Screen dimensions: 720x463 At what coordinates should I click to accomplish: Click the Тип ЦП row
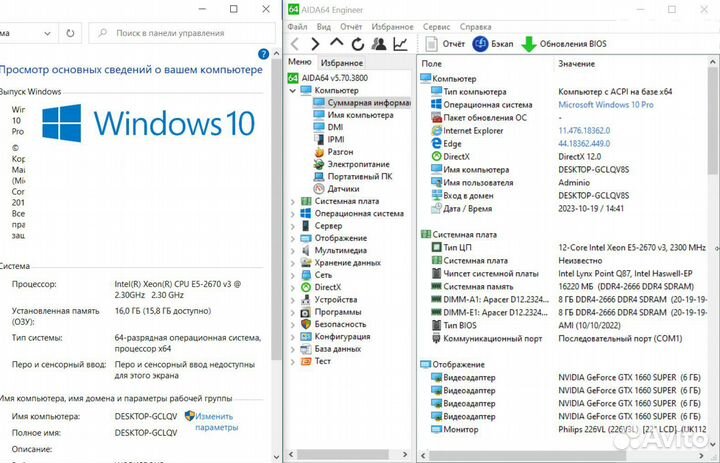pyautogui.click(x=568, y=248)
